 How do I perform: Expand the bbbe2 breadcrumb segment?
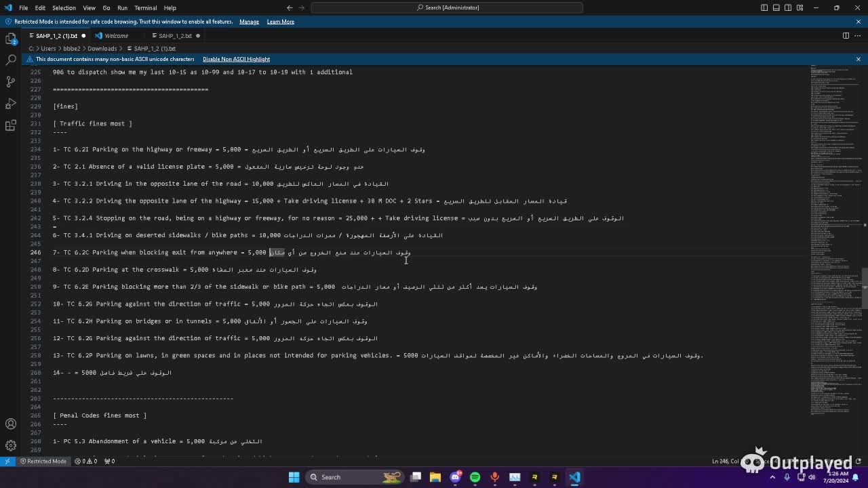click(x=72, y=49)
